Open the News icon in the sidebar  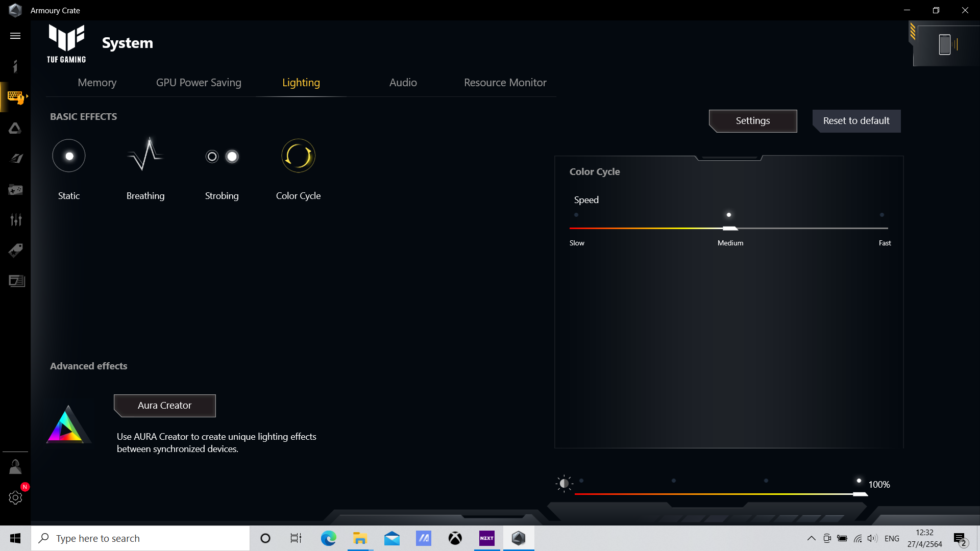tap(16, 281)
